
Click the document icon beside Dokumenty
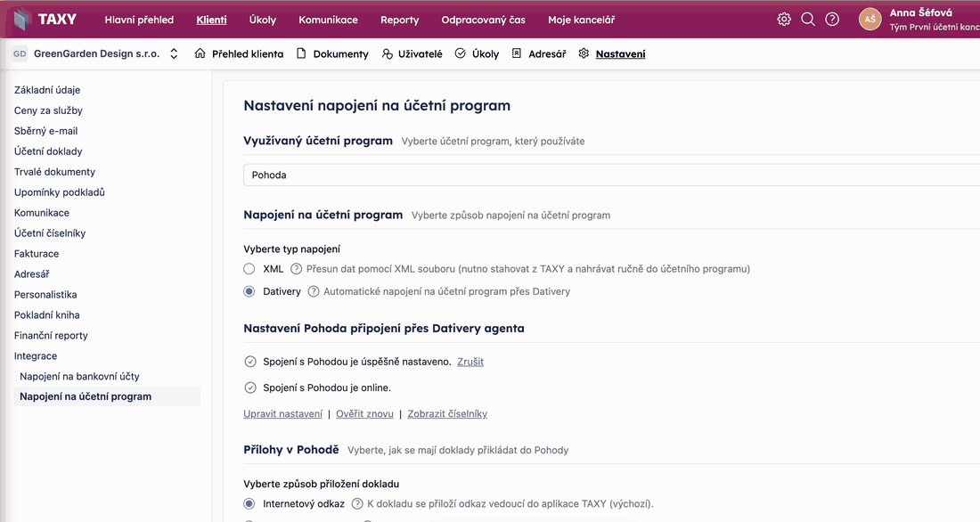(301, 53)
